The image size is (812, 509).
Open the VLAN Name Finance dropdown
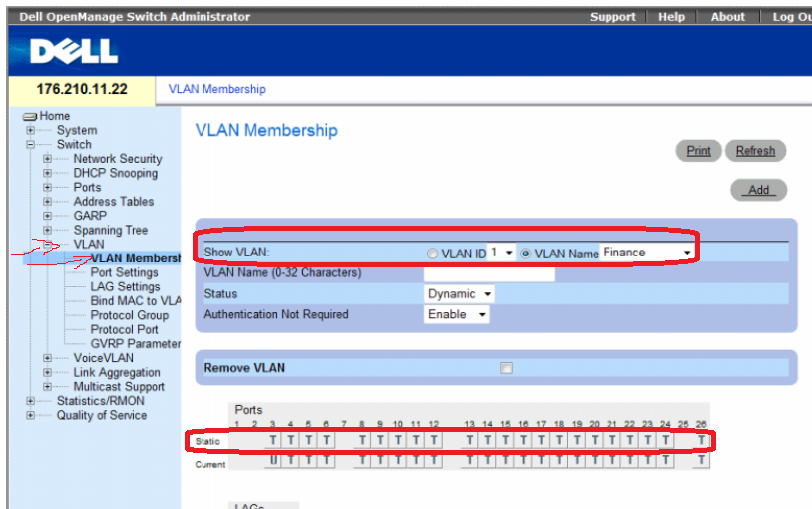(646, 253)
